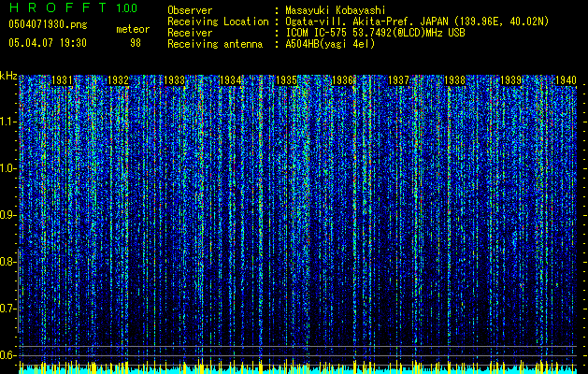The image size is (588, 374).
Task: Click the 1936 time marker
Action: (343, 80)
